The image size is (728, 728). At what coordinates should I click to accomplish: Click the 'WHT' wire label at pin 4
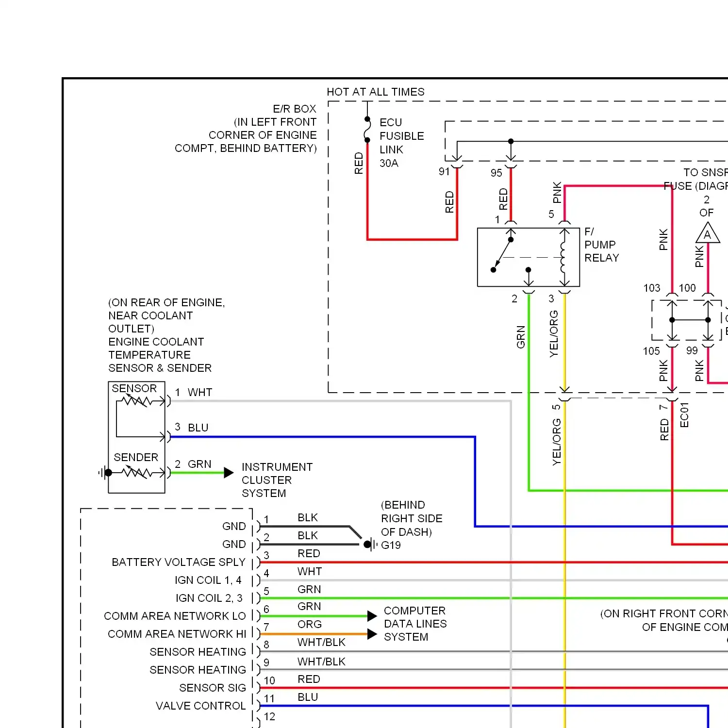(310, 571)
